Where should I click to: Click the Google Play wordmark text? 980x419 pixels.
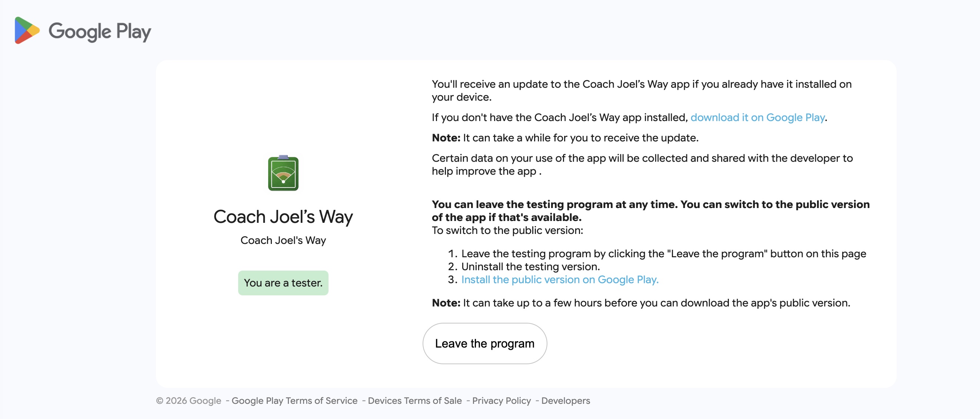pyautogui.click(x=100, y=32)
